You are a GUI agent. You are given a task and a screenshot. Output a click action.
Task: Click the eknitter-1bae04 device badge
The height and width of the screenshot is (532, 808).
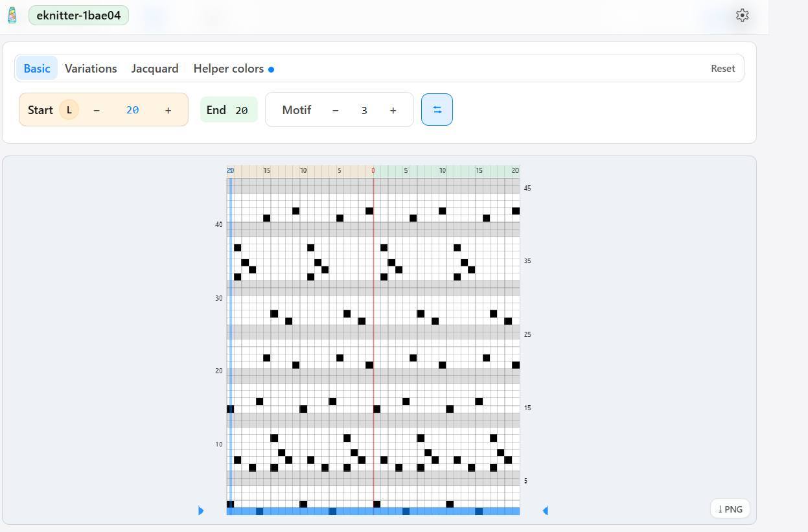(78, 16)
